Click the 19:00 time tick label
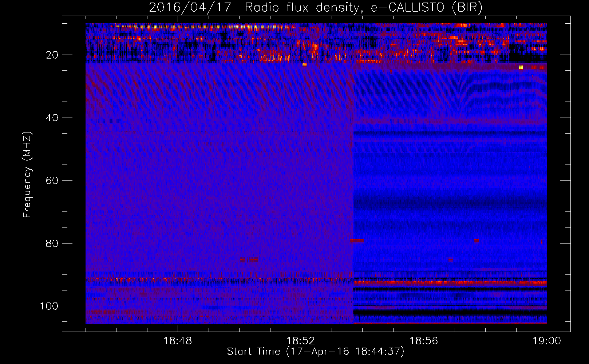589x364 pixels. click(x=547, y=341)
